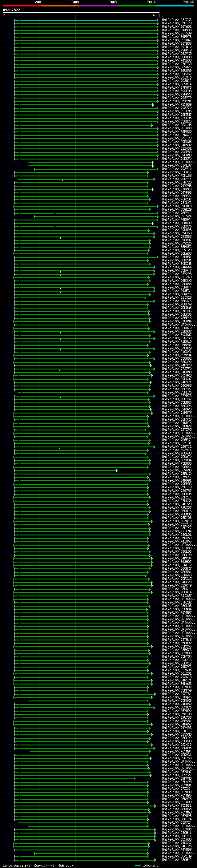Image resolution: width=197 pixels, height=868 pixels.
Task: Select hit label UniRef100_B6H8E2
Action: click(x=177, y=247)
